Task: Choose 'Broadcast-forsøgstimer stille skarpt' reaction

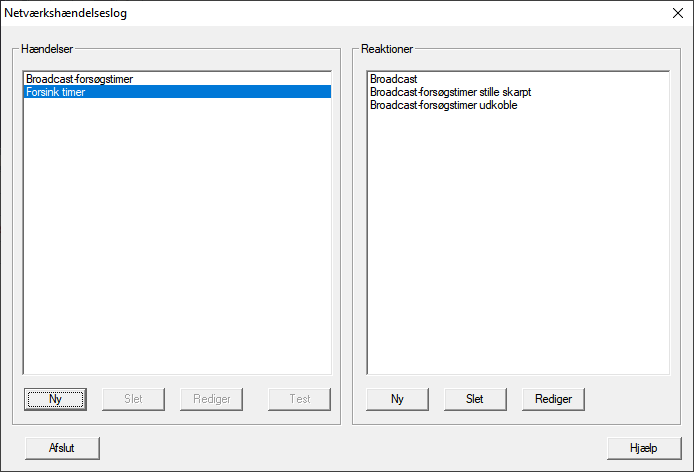Action: point(450,91)
